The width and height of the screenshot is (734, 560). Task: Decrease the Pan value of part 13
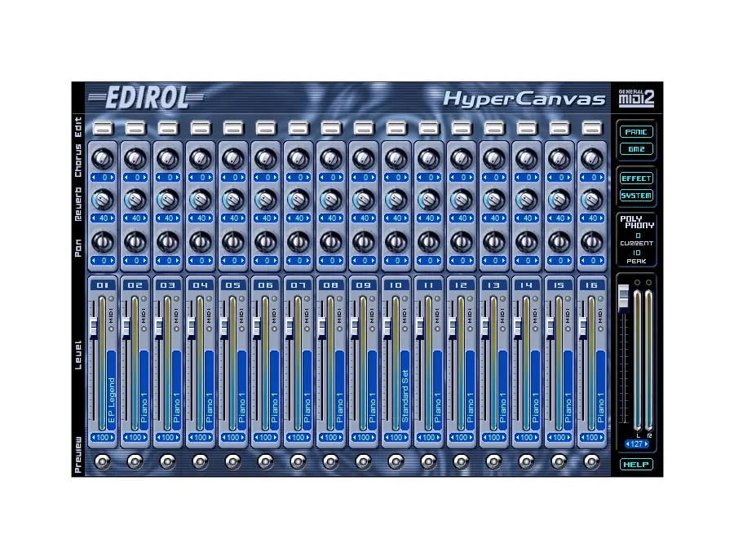[484, 261]
